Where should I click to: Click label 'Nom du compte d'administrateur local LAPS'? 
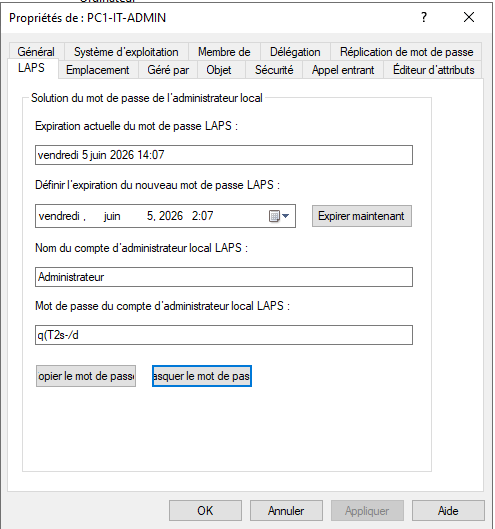(141, 248)
